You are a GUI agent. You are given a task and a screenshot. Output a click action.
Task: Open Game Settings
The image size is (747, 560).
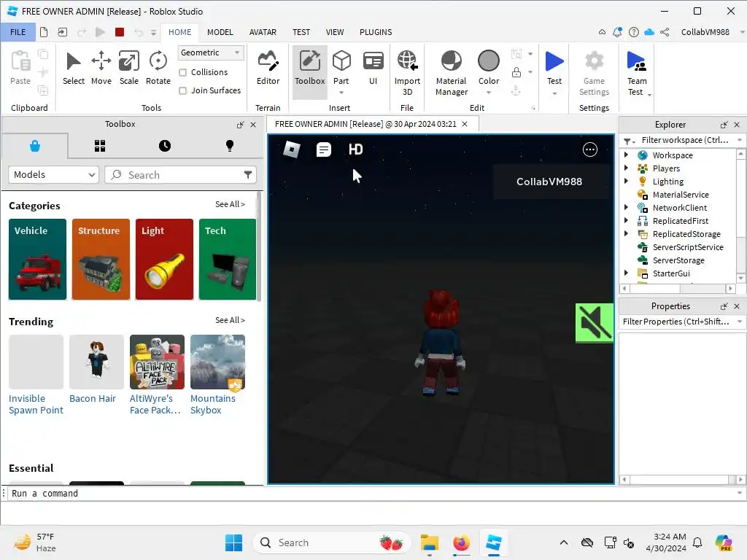coord(594,72)
